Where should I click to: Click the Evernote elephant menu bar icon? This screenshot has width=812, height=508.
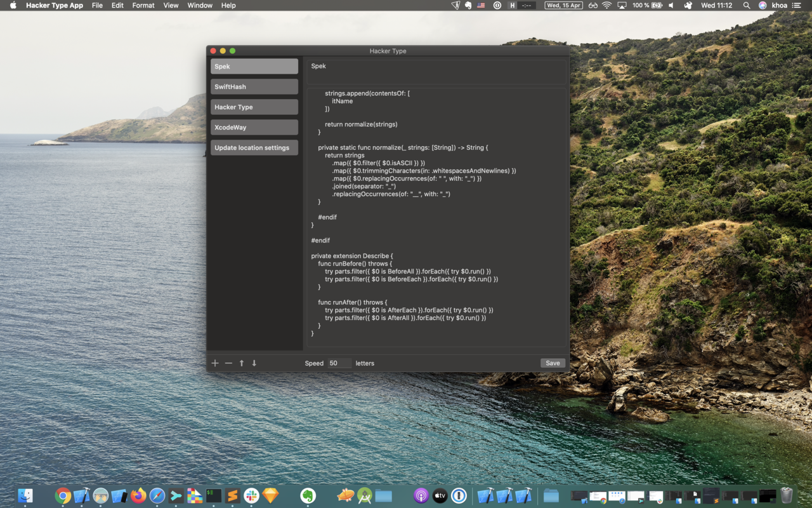coord(468,5)
